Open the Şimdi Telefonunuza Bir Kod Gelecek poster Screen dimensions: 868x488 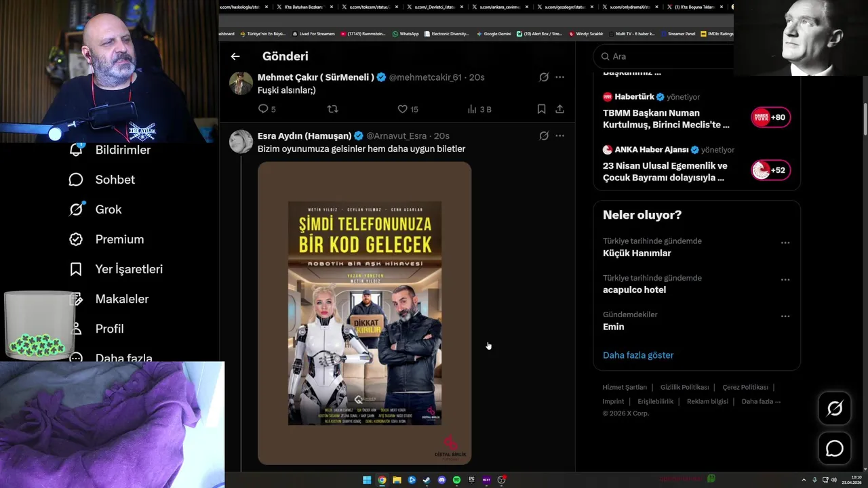tap(364, 313)
